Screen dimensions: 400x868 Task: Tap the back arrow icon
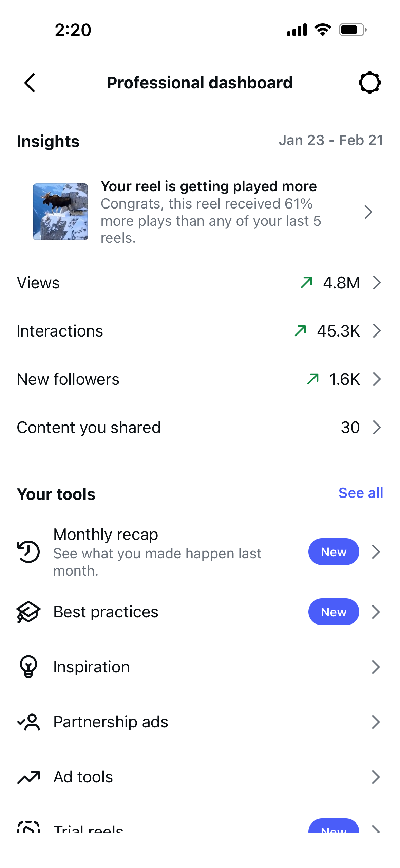pyautogui.click(x=30, y=83)
